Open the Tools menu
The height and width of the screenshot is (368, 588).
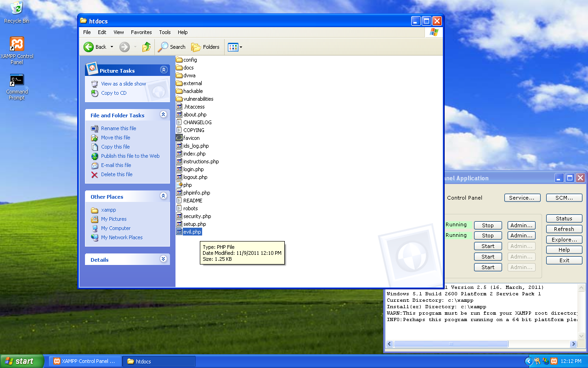tap(165, 32)
